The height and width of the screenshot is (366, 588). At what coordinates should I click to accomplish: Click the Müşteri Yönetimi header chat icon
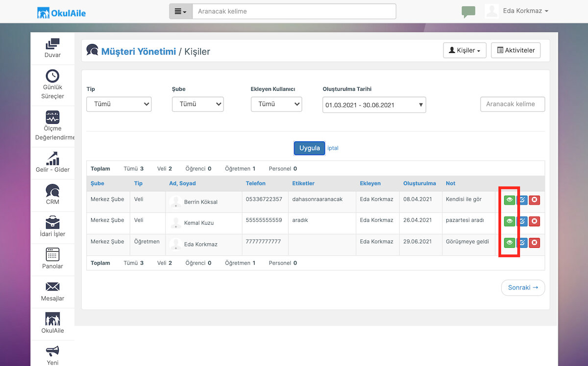tap(92, 50)
